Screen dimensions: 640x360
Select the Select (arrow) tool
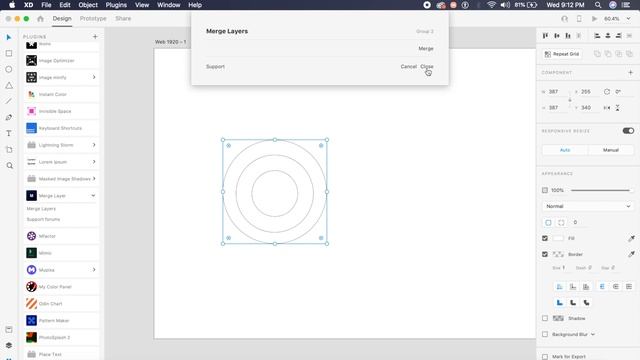9,37
